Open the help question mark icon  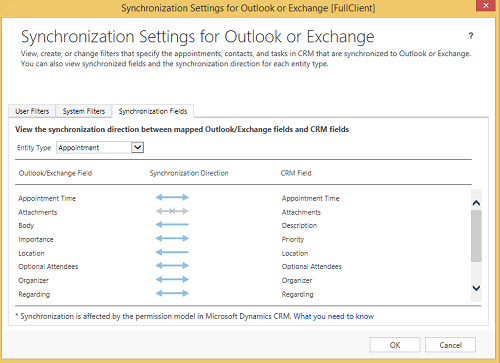click(x=471, y=36)
